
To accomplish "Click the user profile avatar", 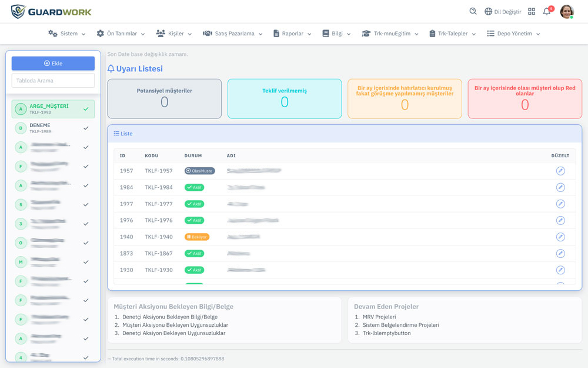I will click(x=567, y=11).
